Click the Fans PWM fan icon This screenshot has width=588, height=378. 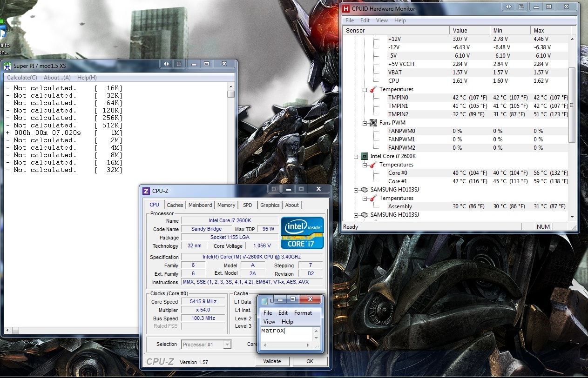click(373, 123)
